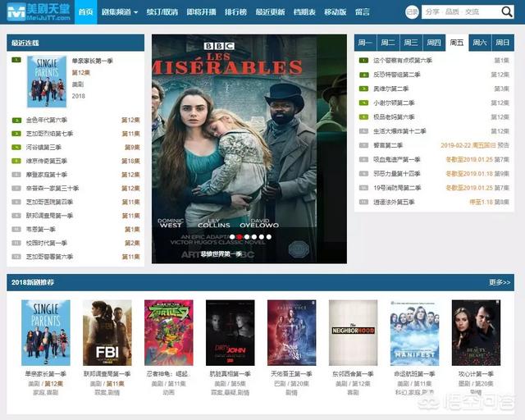
Task: Click 联邦调查局第一季 title under FBI poster
Action: [x=107, y=374]
